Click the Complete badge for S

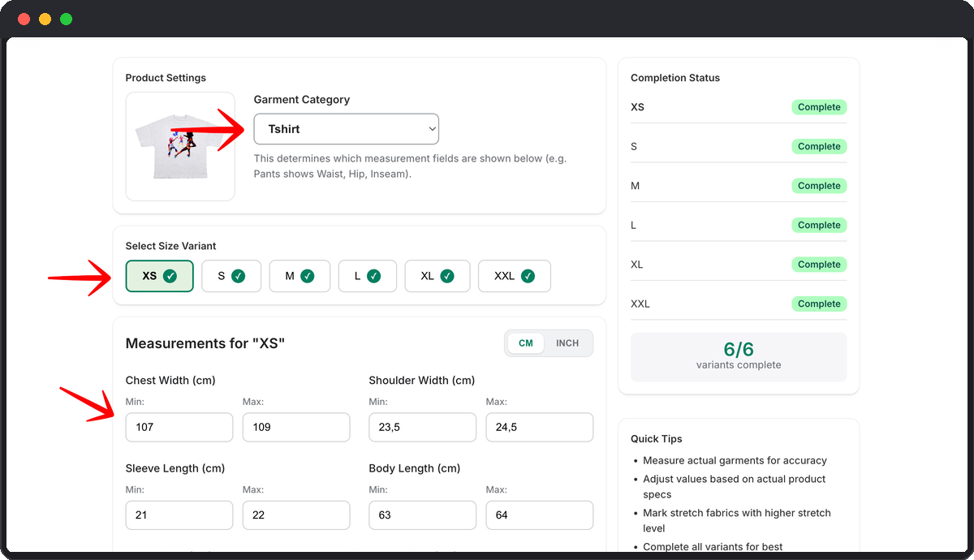click(x=819, y=146)
